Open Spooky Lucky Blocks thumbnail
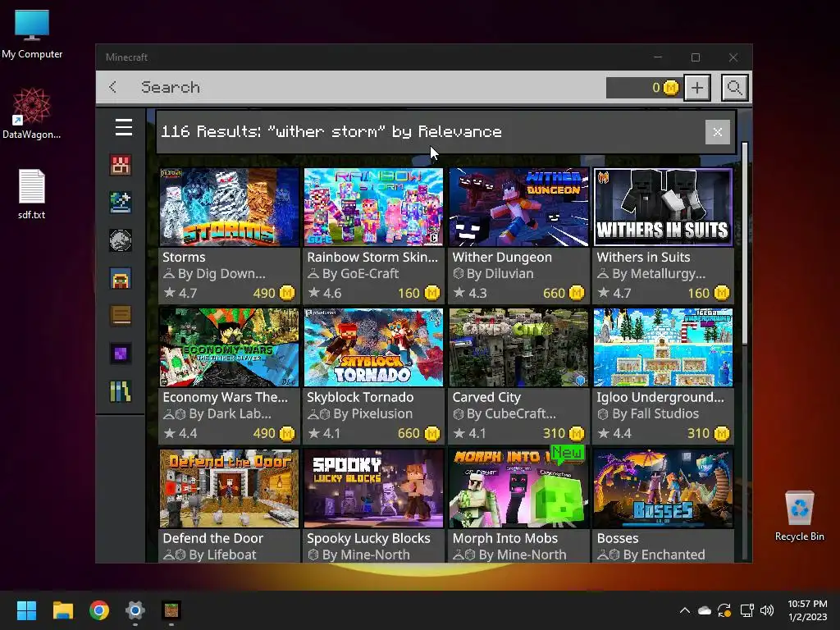Viewport: 840px width, 630px height. pyautogui.click(x=374, y=489)
